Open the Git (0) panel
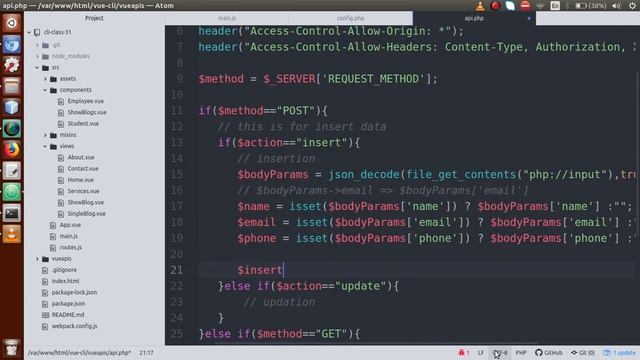 coord(583,353)
